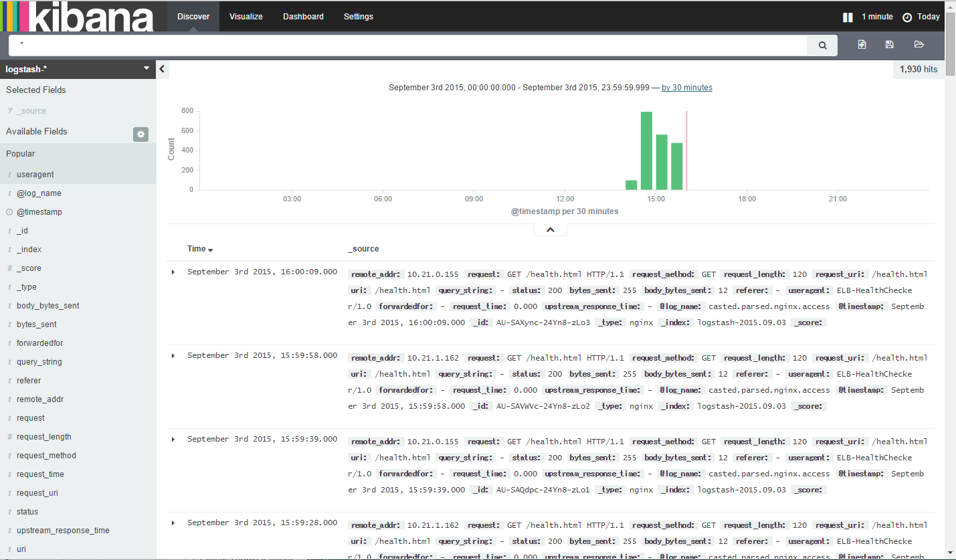This screenshot has width=956, height=560.
Task: Switch to the Visualize tab
Action: point(246,17)
